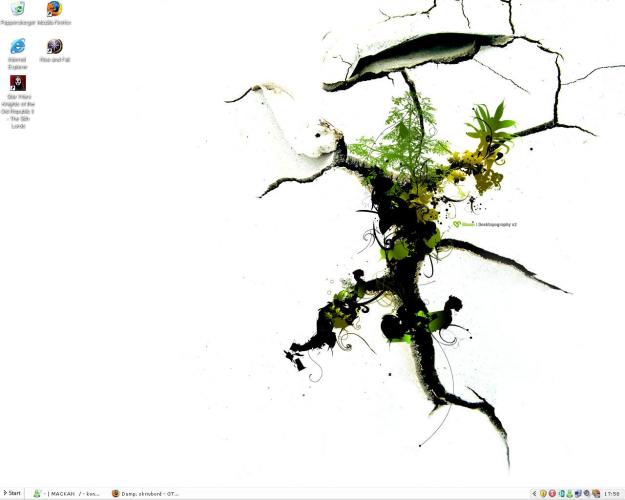Click the green messenger buddy tray icon

(569, 493)
